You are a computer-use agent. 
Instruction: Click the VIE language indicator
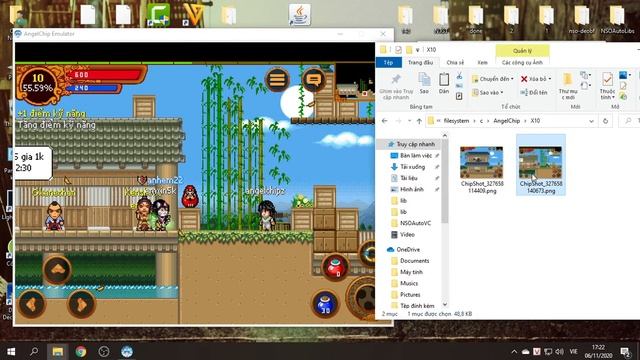[x=573, y=351]
